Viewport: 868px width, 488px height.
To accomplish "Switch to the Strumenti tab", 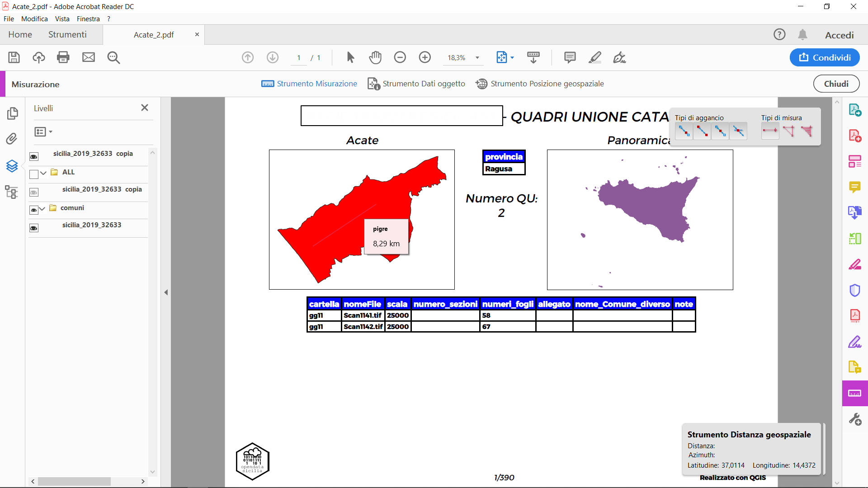I will pyautogui.click(x=67, y=34).
